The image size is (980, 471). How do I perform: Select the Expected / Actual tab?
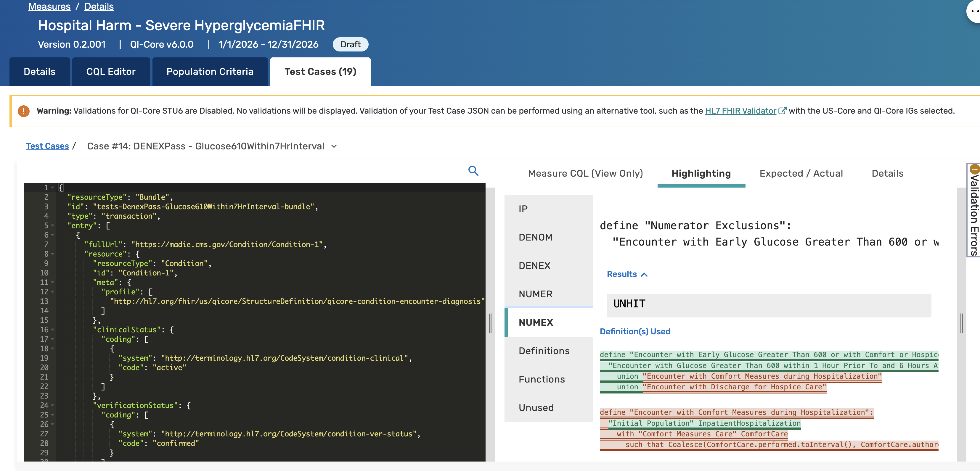pos(801,173)
